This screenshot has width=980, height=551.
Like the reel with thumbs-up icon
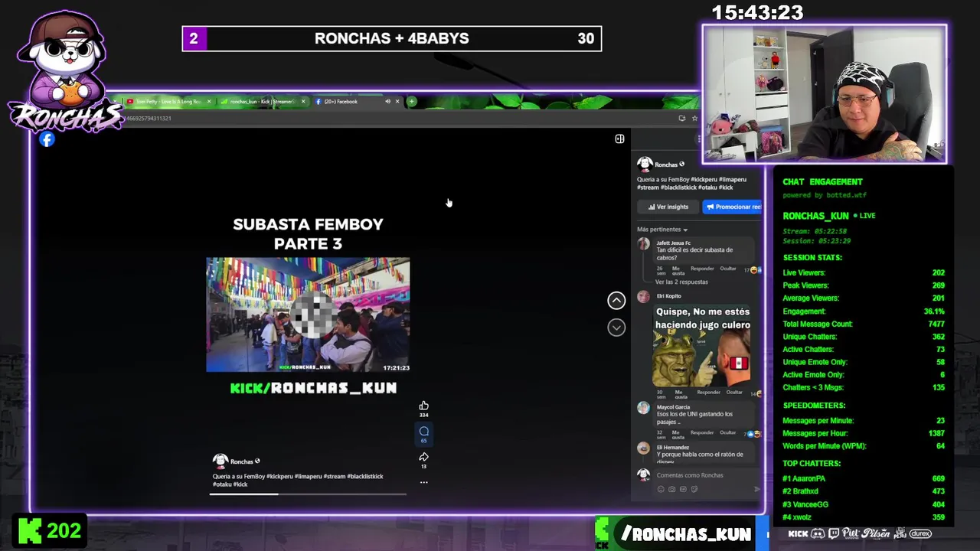[x=423, y=406]
